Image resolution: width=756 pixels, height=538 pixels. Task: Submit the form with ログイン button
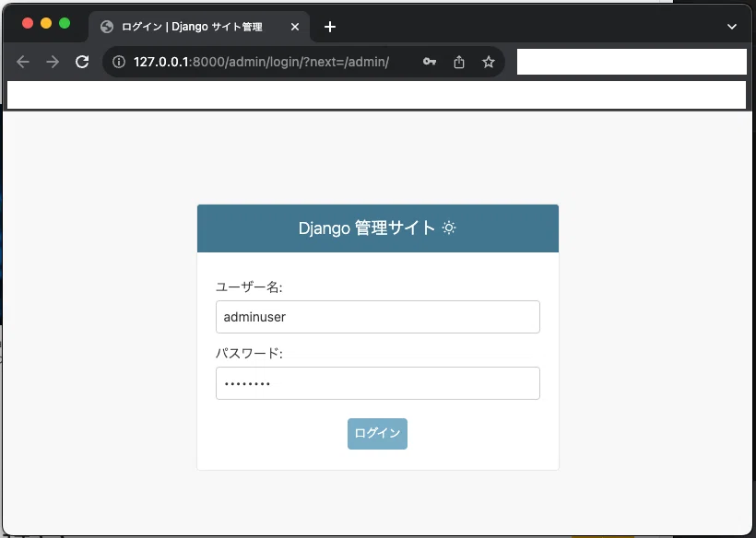[377, 434]
